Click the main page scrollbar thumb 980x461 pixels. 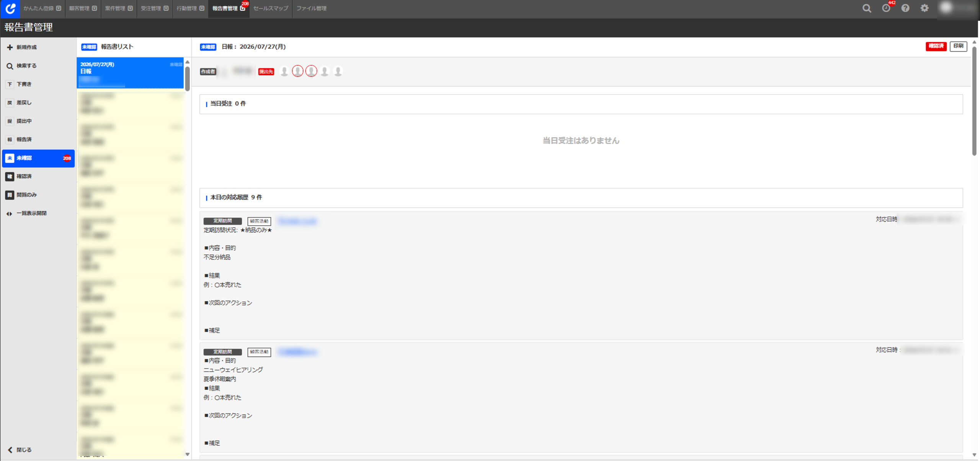coord(974,100)
